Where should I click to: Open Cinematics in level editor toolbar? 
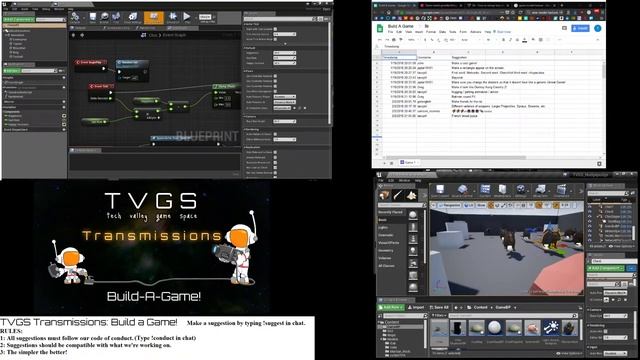(562, 191)
